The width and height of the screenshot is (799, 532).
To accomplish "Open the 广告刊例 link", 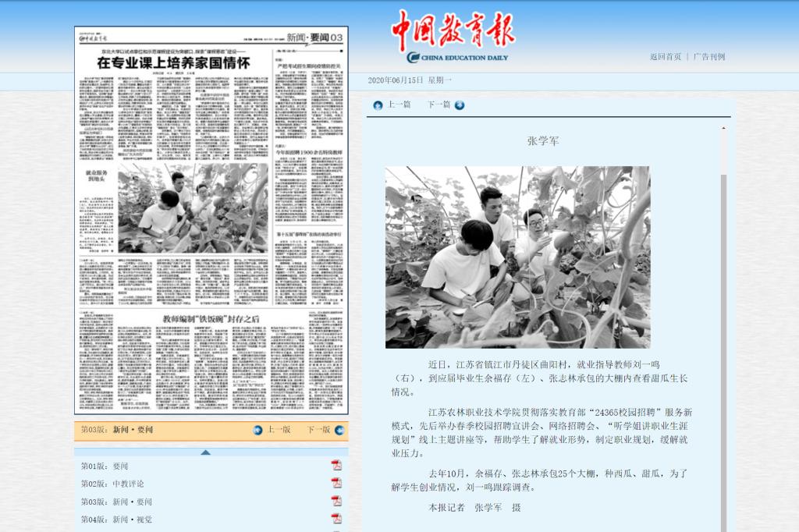I will coord(709,57).
